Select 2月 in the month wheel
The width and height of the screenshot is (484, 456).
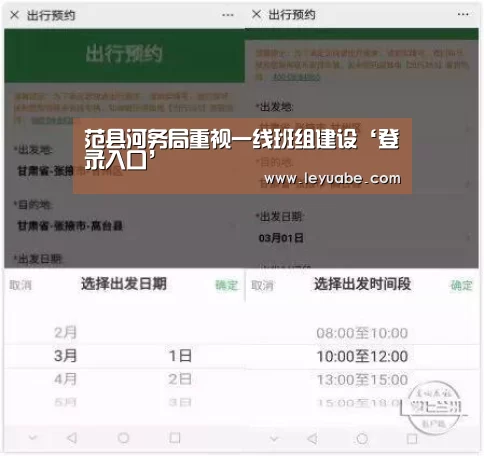66,333
